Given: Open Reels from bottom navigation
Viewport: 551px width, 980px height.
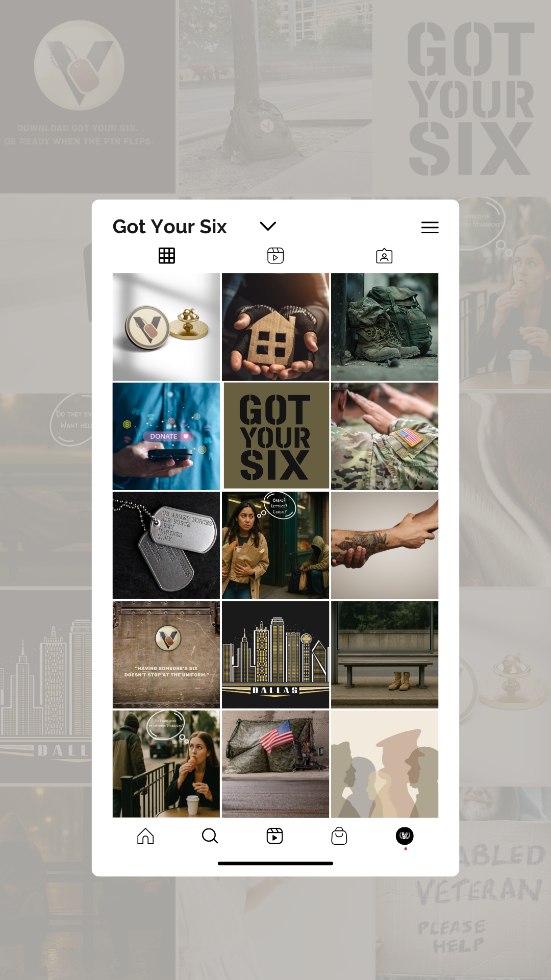Looking at the screenshot, I should pos(275,836).
